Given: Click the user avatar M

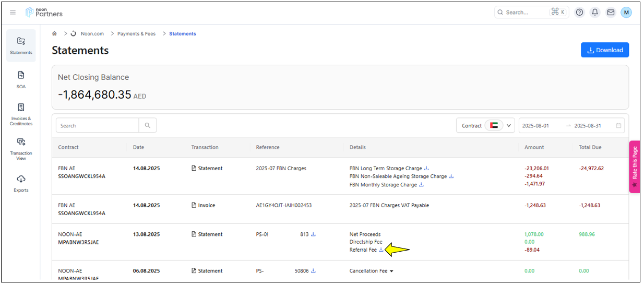Looking at the screenshot, I should 626,13.
